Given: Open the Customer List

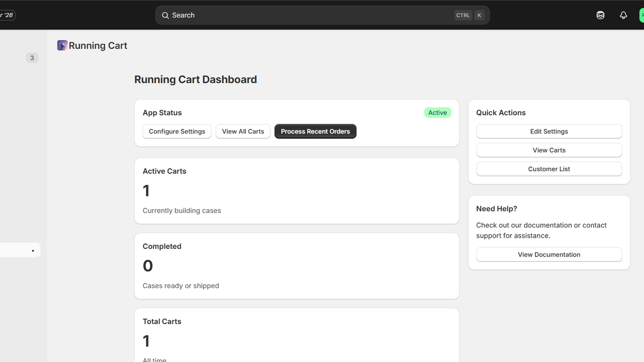Looking at the screenshot, I should 549,169.
